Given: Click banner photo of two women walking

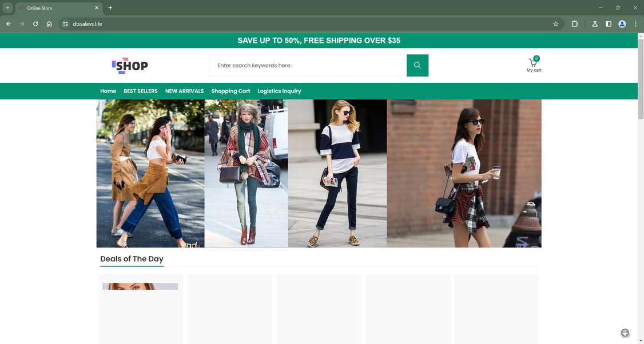Looking at the screenshot, I should (x=150, y=173).
